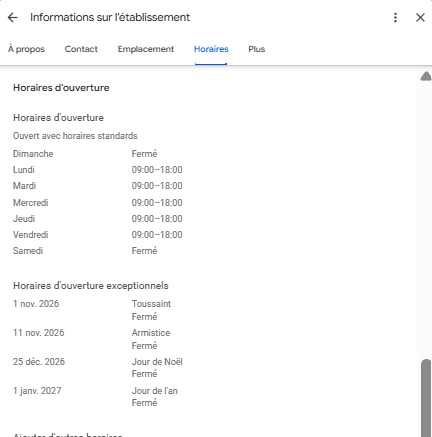
Task: Select the Mardi row label
Action: 24,186
